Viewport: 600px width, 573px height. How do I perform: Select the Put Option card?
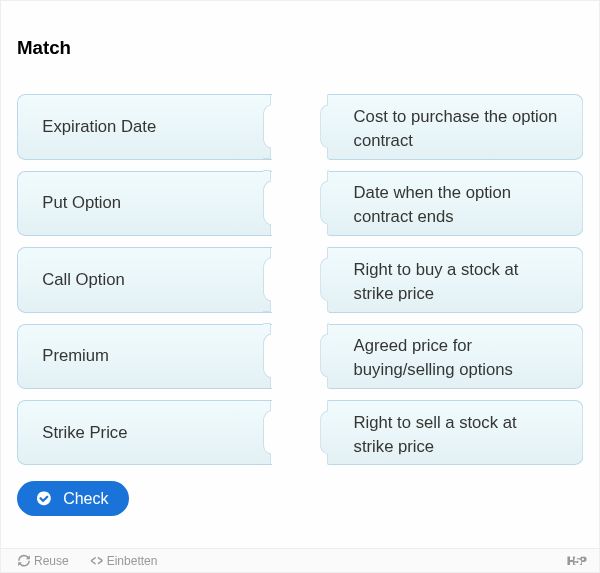[x=144, y=203]
